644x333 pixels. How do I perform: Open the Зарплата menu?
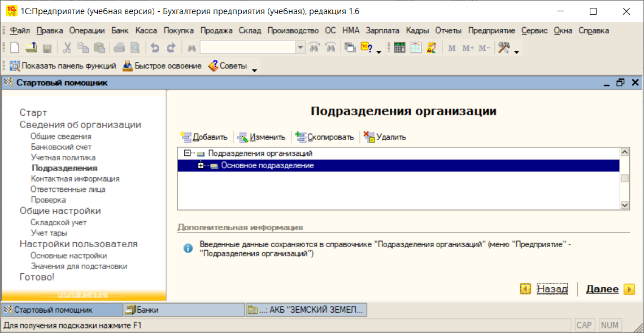(382, 30)
